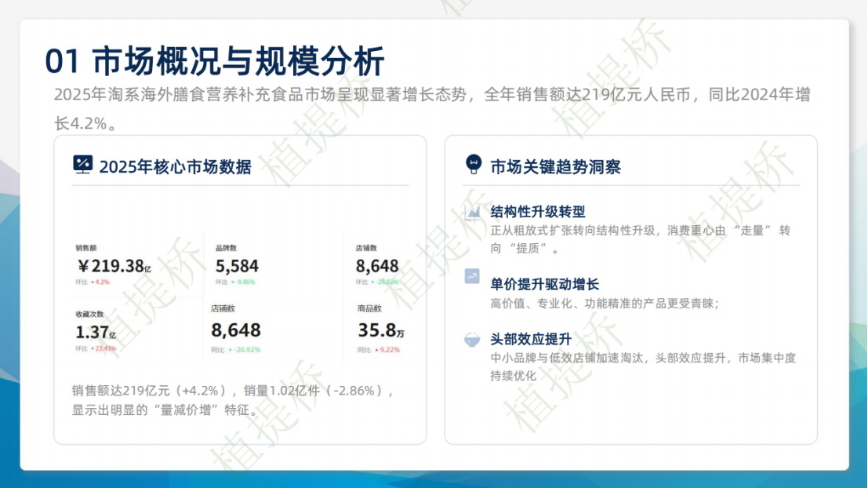Click the bowl icon beside 头部效应提升

(472, 340)
